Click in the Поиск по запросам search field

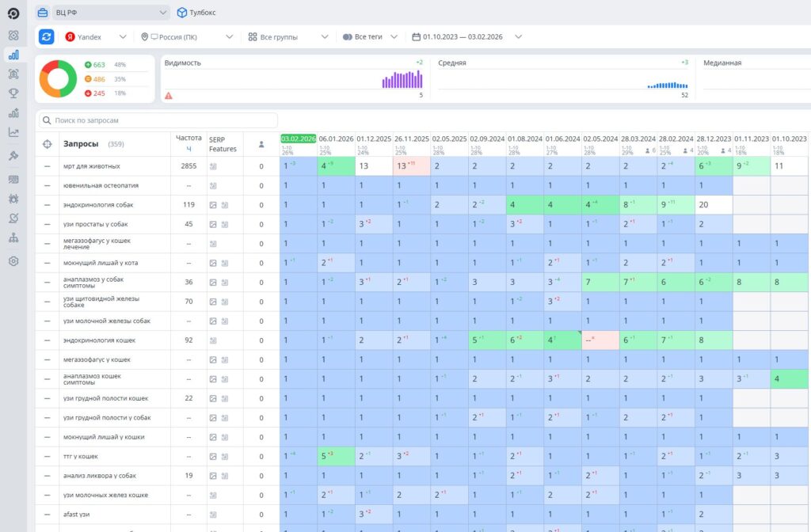(158, 120)
